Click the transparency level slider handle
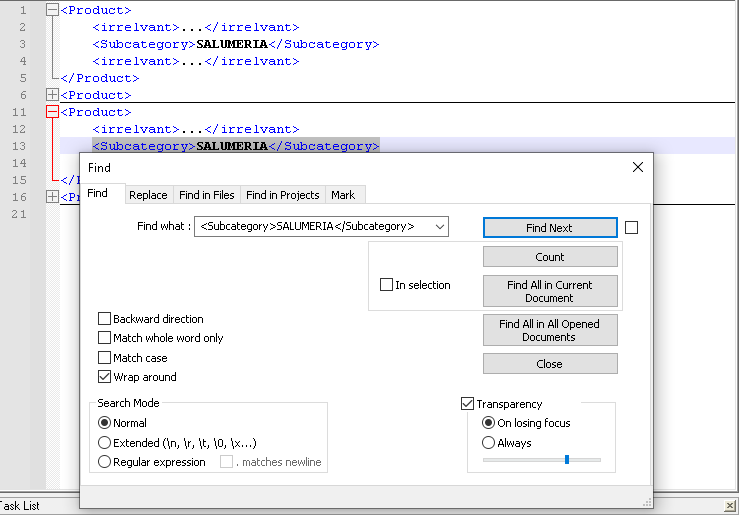The width and height of the screenshot is (739, 515). point(567,459)
